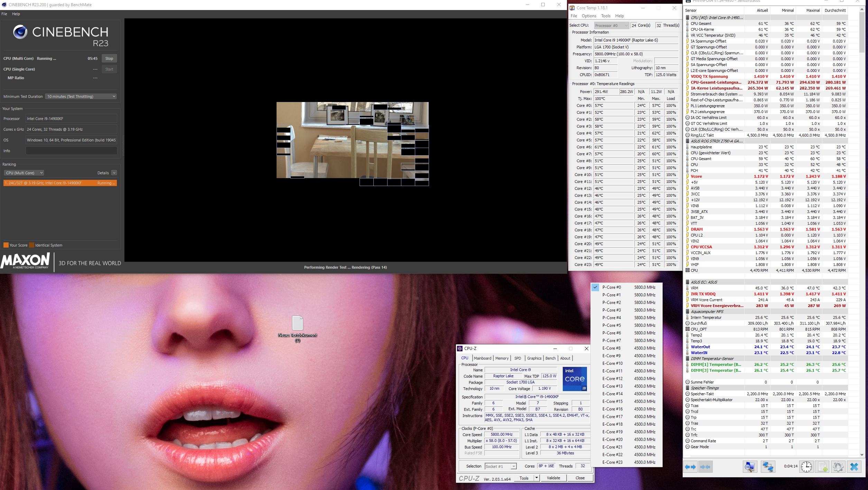Open CPU (Multi Core) ranking dropdown
The height and width of the screenshot is (490, 868).
[24, 173]
